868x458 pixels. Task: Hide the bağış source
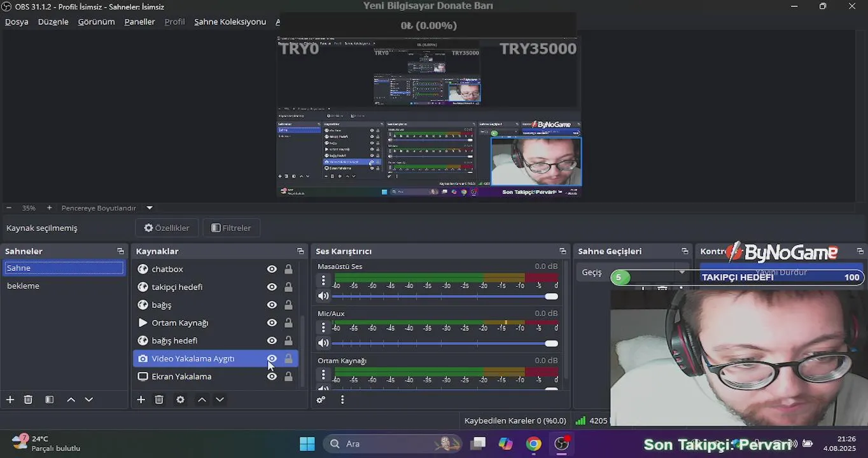tap(272, 305)
